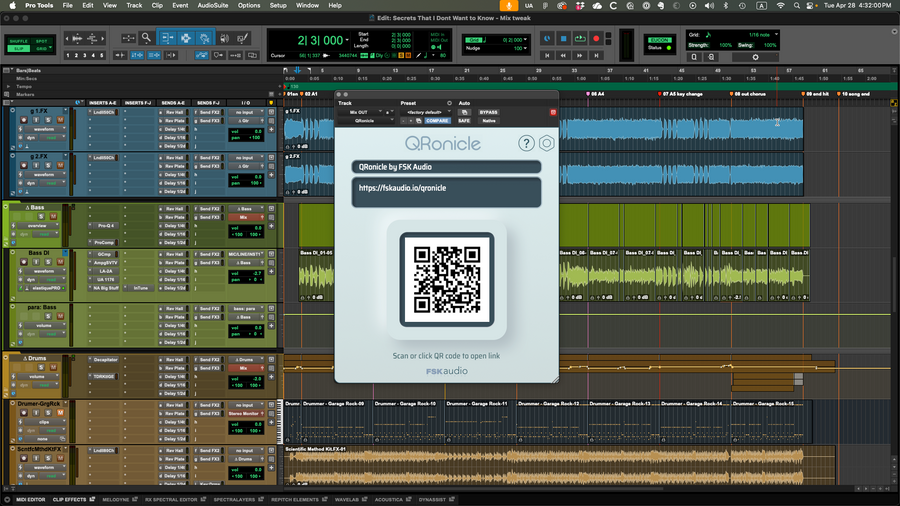Click the Zoom Toggle icon
The height and width of the screenshot is (506, 900).
pyautogui.click(x=129, y=38)
